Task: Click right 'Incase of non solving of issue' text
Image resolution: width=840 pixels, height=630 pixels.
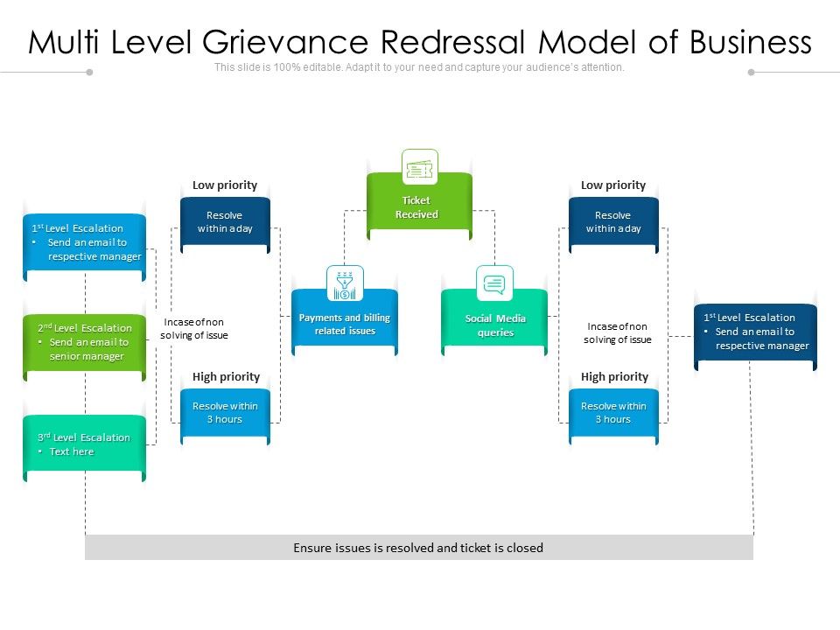Action: 617,332
